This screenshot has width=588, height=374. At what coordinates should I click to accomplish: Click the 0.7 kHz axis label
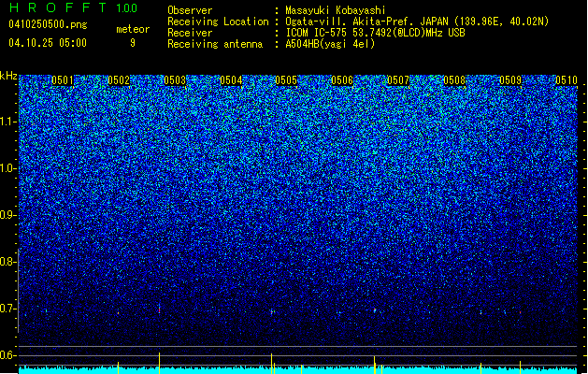click(8, 309)
